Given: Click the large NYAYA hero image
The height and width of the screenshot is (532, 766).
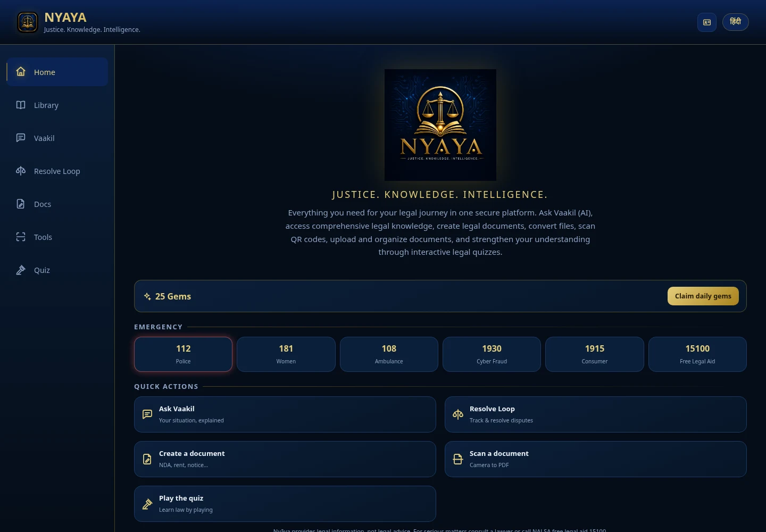Looking at the screenshot, I should click(440, 125).
